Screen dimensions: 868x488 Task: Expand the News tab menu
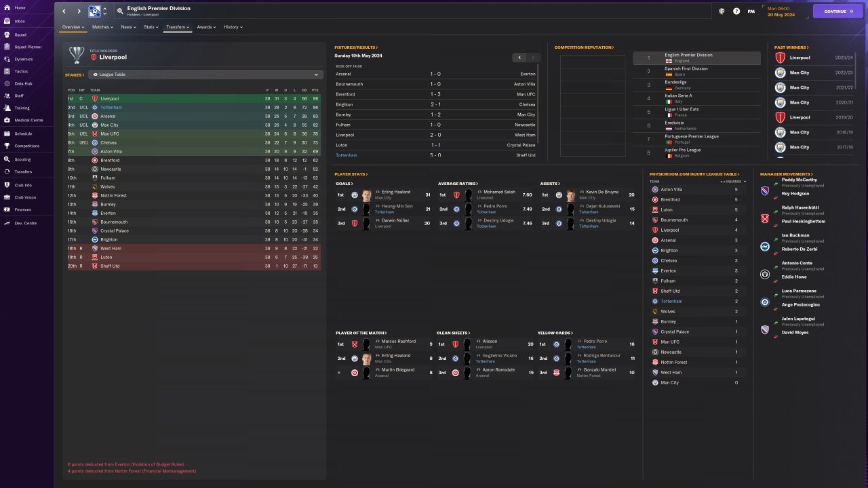coord(129,27)
